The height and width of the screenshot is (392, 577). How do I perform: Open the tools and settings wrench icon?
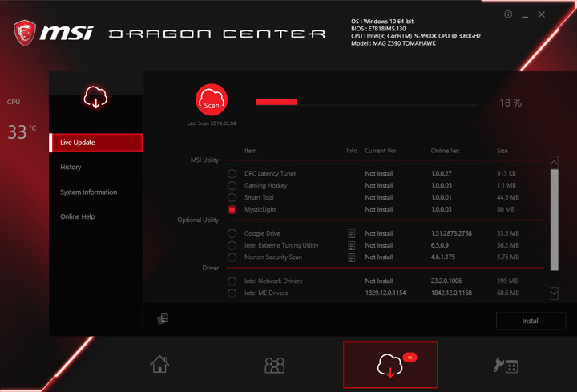(x=506, y=365)
